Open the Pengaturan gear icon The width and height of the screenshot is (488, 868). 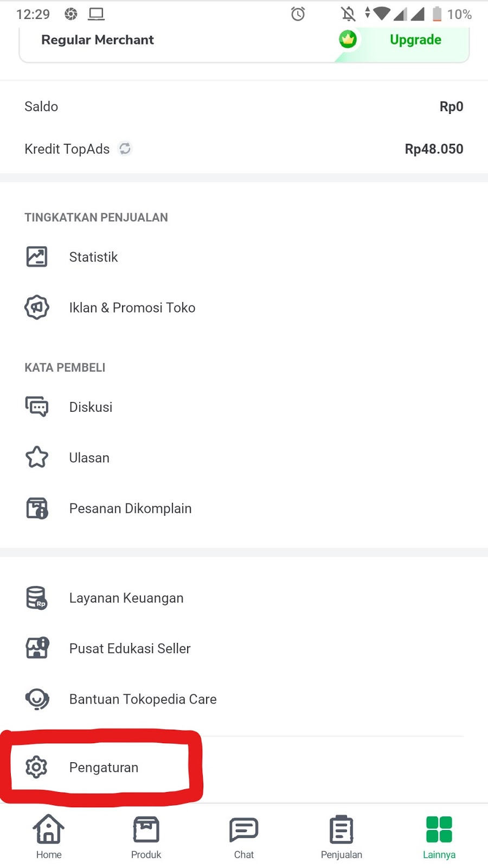tap(37, 767)
